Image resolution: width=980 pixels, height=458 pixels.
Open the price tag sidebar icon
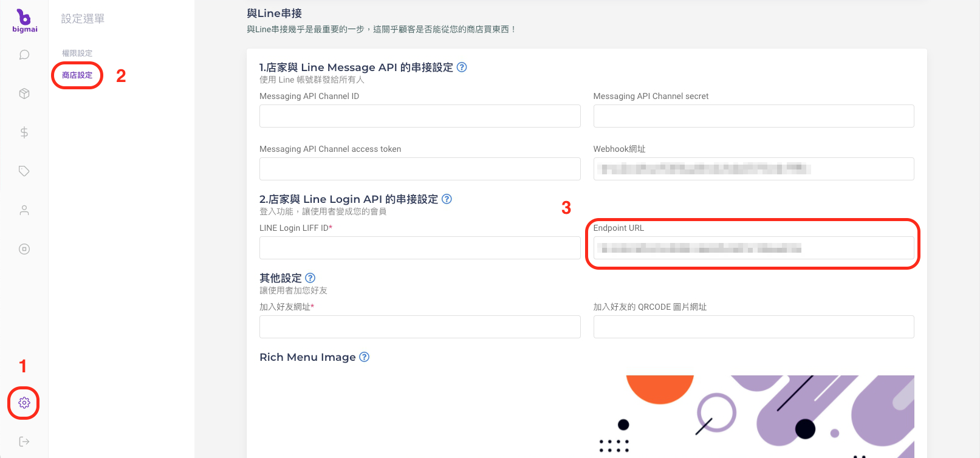(x=24, y=171)
